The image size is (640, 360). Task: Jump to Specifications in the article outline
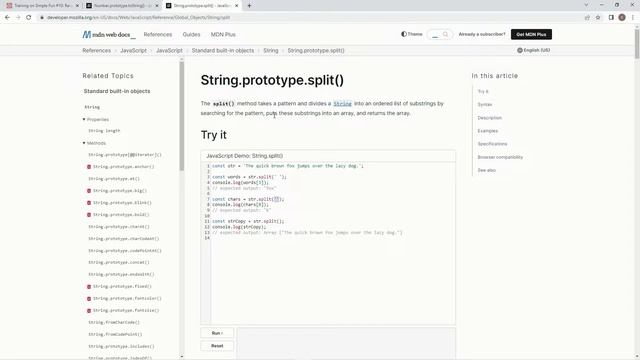[x=492, y=144]
